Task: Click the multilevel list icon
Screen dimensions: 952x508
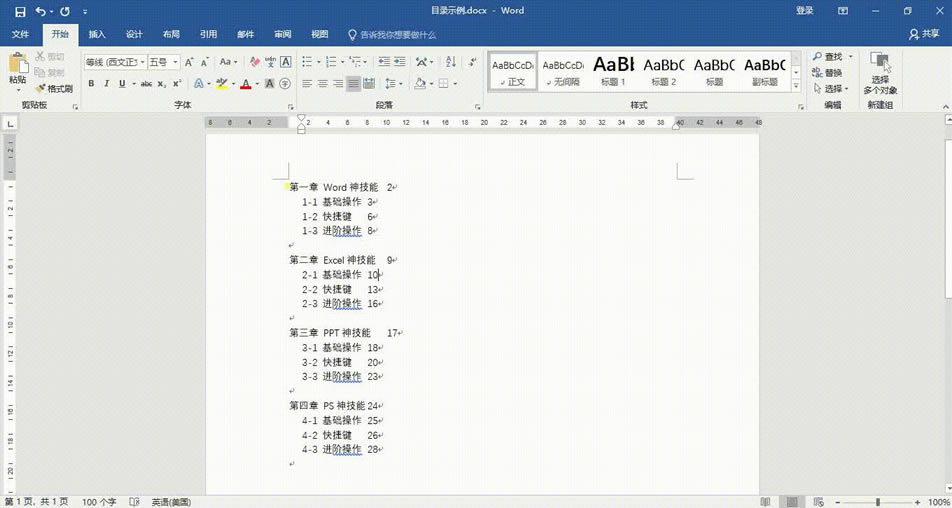Action: pos(356,62)
